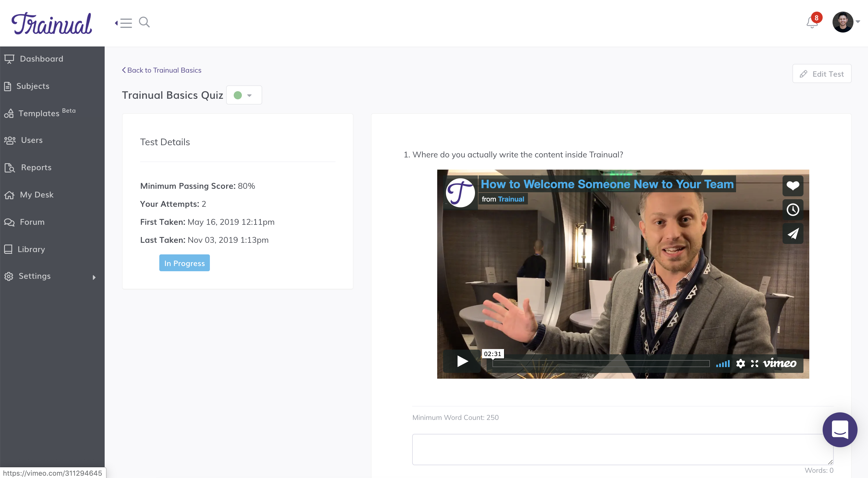Open Reports in sidebar

coord(36,167)
